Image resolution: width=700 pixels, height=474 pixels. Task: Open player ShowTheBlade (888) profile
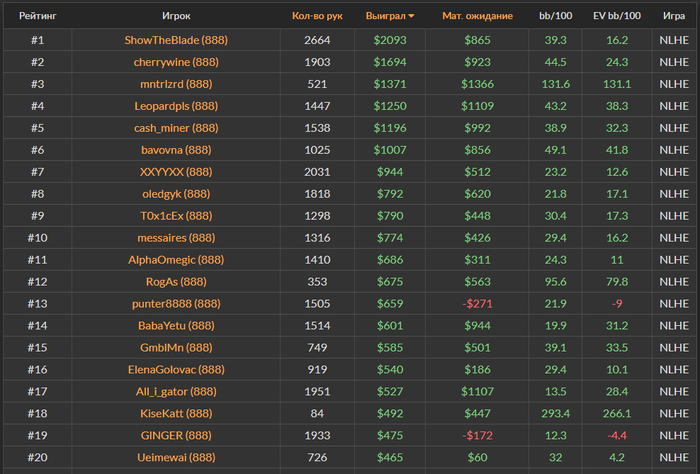pyautogui.click(x=176, y=40)
